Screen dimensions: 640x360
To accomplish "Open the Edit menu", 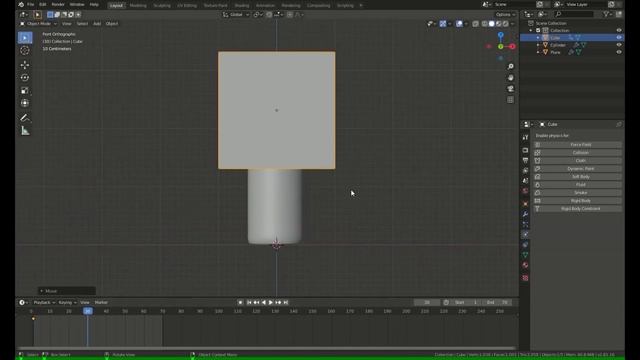I will pos(42,4).
